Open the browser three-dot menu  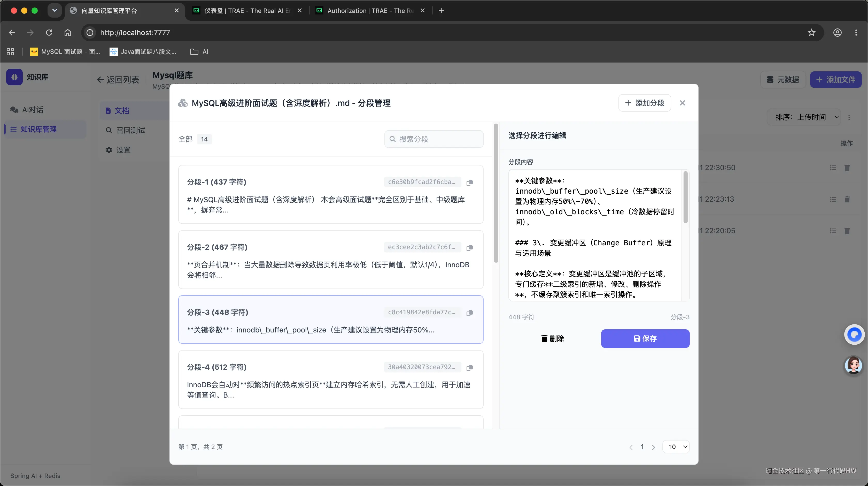856,32
